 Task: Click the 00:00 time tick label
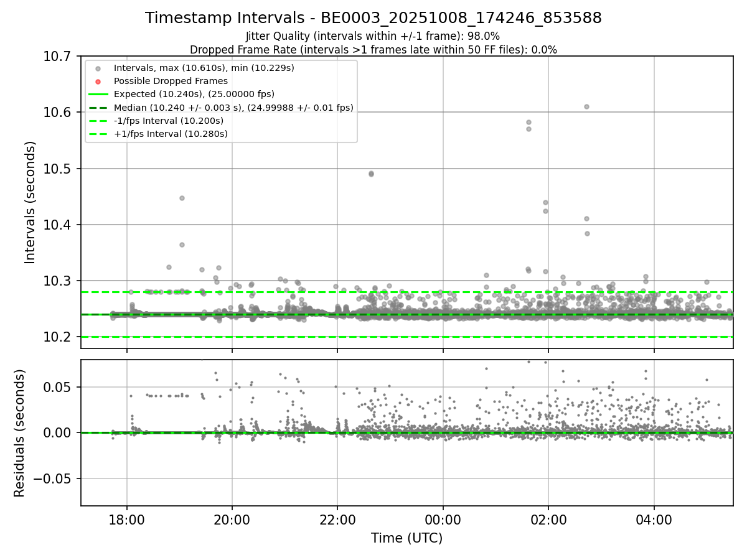click(x=443, y=519)
